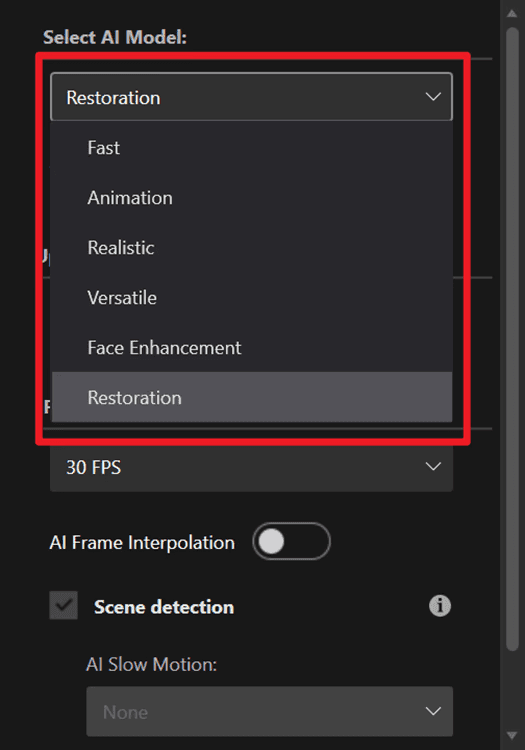Click the Scene detection info icon

click(x=440, y=606)
